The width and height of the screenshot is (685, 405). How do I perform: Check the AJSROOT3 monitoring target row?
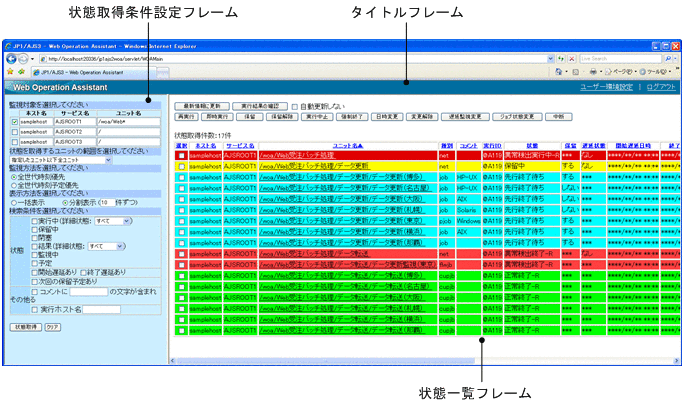pos(14,142)
